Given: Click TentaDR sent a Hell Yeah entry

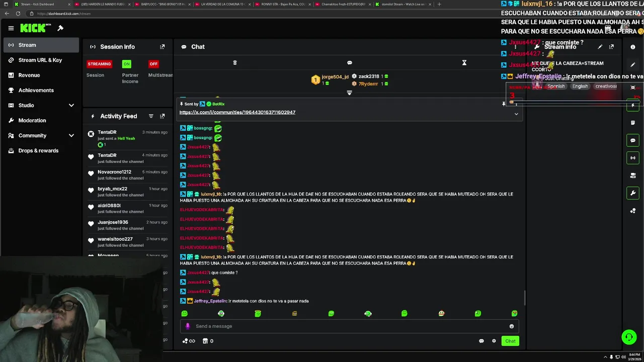Looking at the screenshot, I should (128, 138).
